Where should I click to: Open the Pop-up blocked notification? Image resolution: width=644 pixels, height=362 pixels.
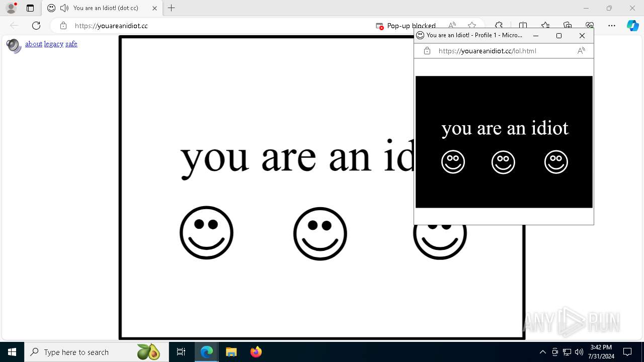pos(406,26)
